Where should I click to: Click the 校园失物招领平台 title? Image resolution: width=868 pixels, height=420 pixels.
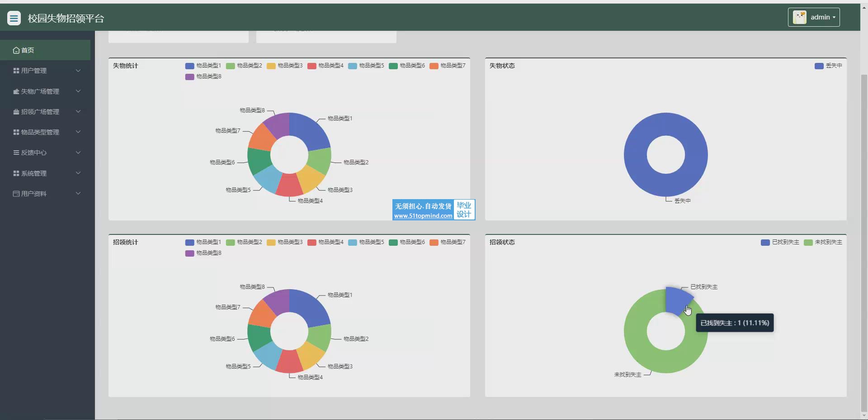[x=66, y=18]
